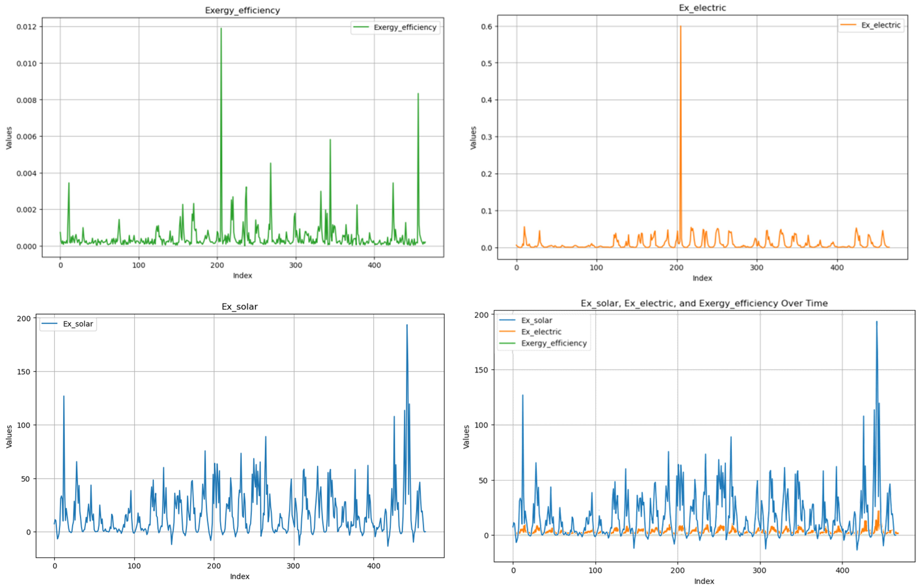Click the standalone Ex_solar chart title

click(x=240, y=307)
